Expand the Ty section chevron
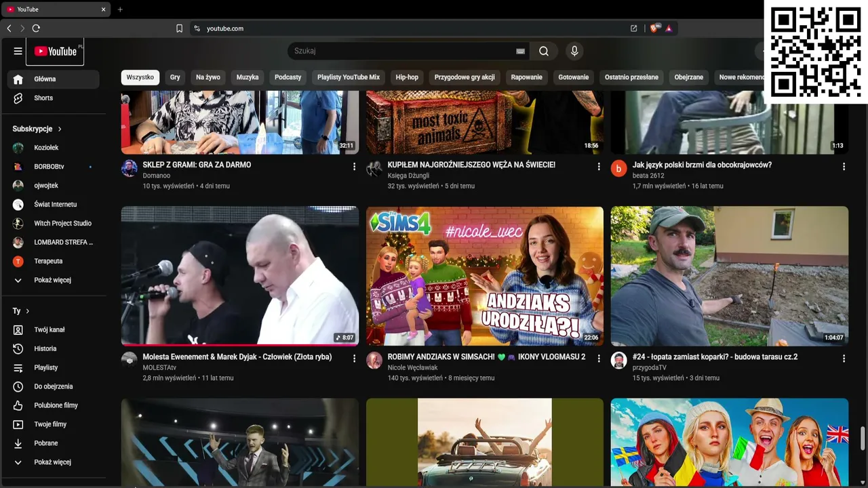This screenshot has height=488, width=868. click(28, 311)
